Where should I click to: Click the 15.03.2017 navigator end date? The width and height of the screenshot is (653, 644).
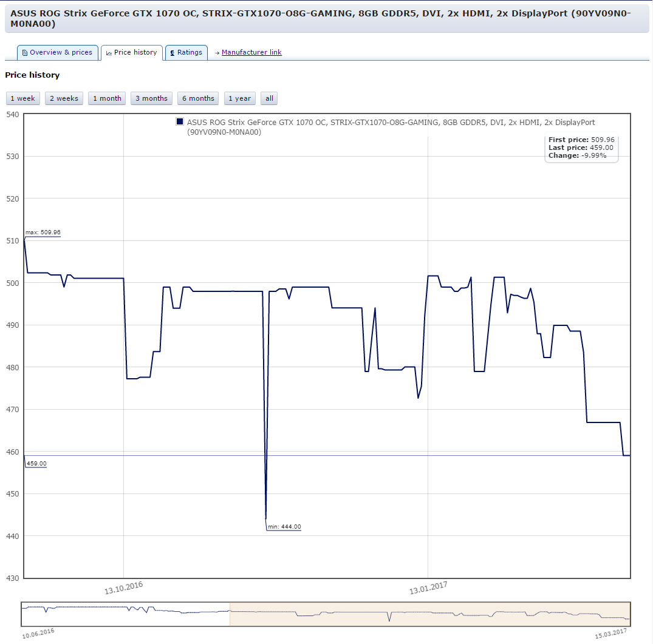[611, 634]
